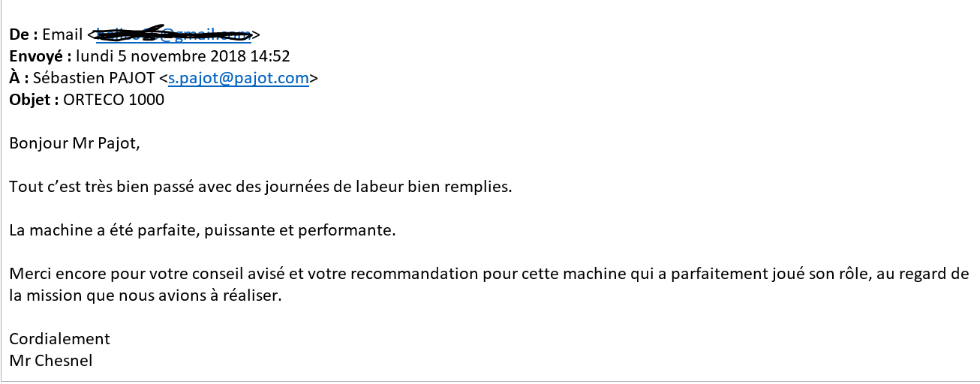Screen dimensions: 980x384
Task: Click the bold "Objet :" label
Action: coord(34,100)
